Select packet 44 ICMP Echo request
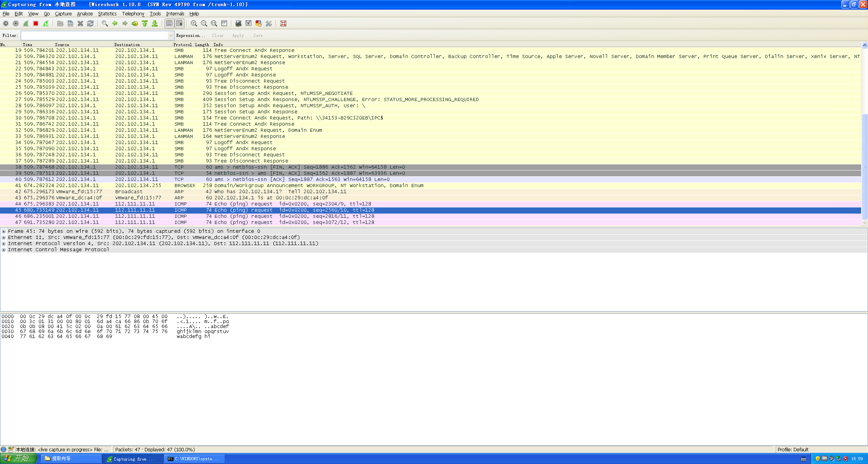The width and height of the screenshot is (868, 464). pos(231,204)
